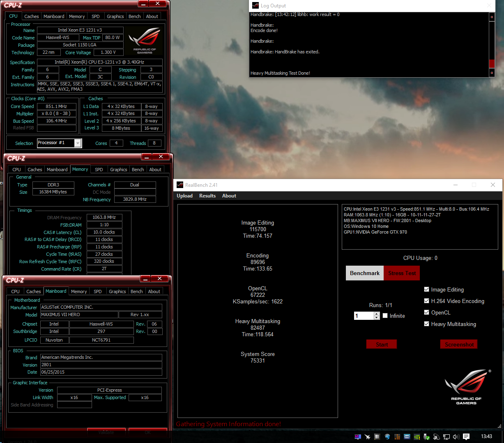Open the Action Center notification icon
Image resolution: width=504 pixels, height=443 pixels.
(x=466, y=437)
